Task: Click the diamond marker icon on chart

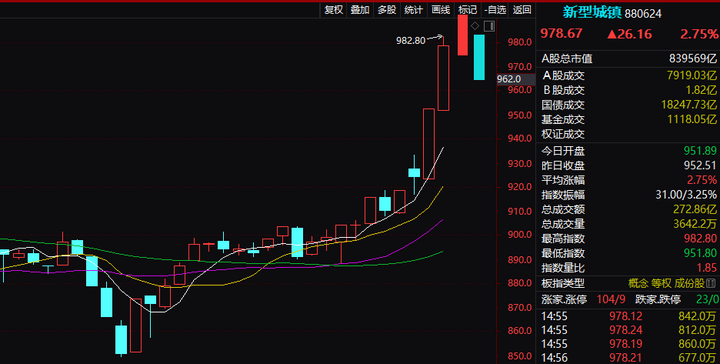Action: (x=475, y=26)
